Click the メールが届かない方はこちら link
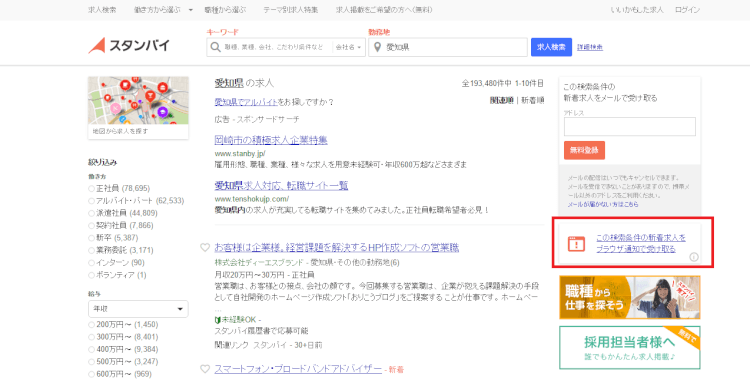 603,204
